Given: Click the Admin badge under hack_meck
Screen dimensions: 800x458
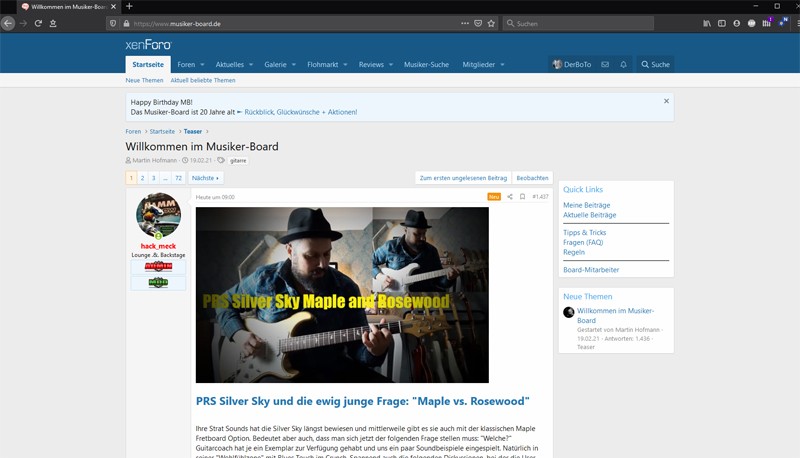Looking at the screenshot, I should coord(158,266).
